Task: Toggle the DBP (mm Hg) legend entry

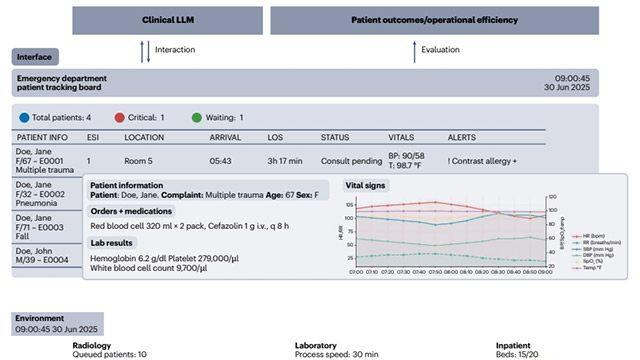Action: pyautogui.click(x=593, y=255)
